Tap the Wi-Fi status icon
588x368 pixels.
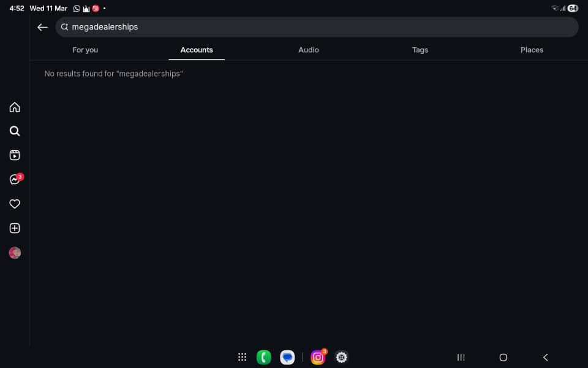tap(555, 8)
